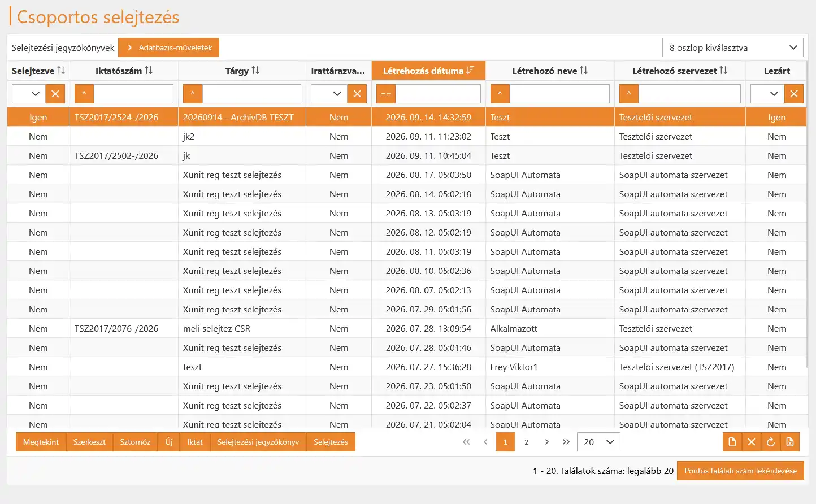
Task: Focus the Iktatószám filter input
Action: [133, 94]
